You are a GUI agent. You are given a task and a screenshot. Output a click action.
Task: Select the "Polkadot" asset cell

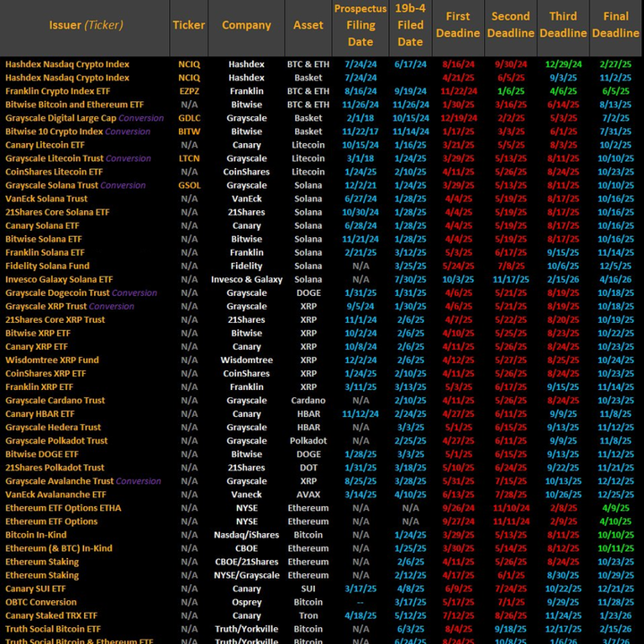[x=308, y=441]
